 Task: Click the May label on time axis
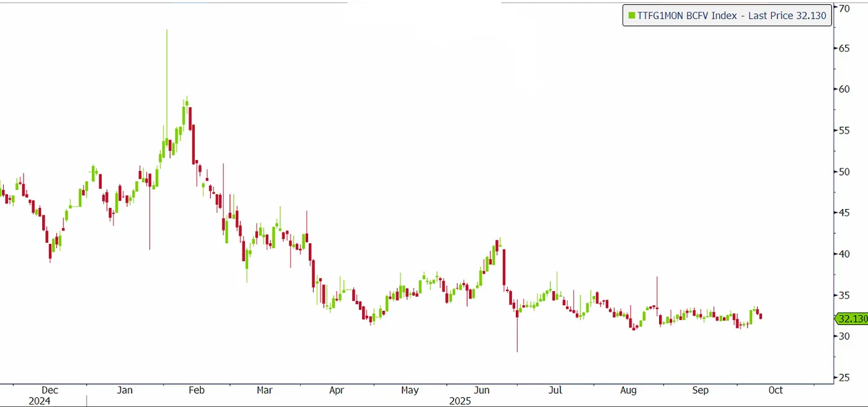(409, 390)
